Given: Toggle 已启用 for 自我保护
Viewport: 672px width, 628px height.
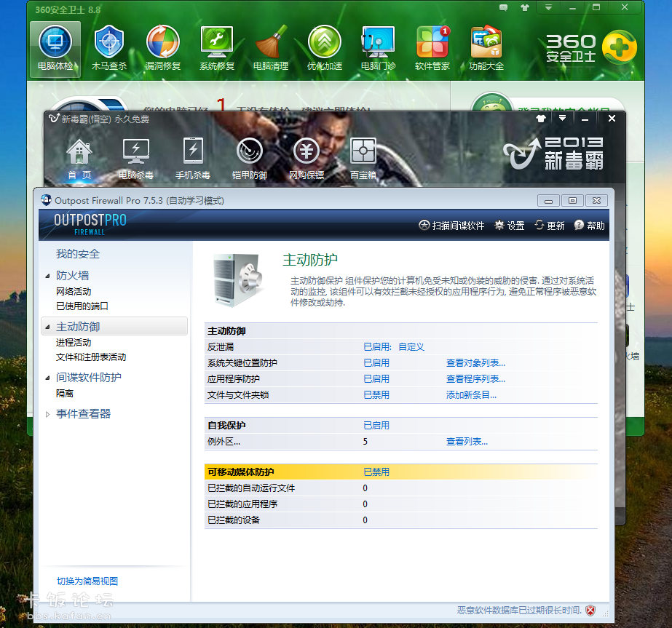Looking at the screenshot, I should click(376, 426).
